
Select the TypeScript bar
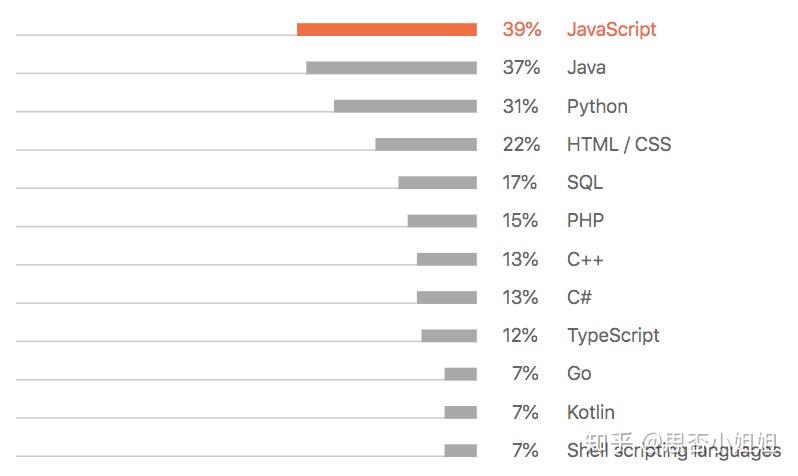click(x=449, y=335)
